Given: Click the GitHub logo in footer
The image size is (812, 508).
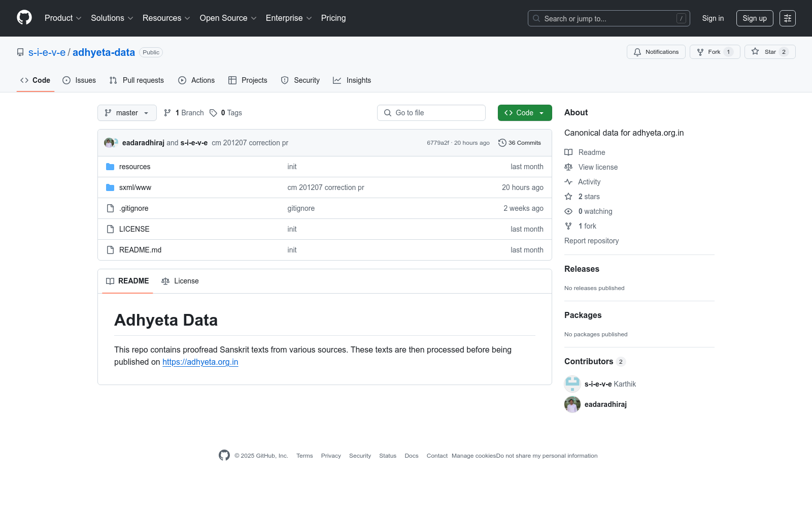Looking at the screenshot, I should [224, 455].
